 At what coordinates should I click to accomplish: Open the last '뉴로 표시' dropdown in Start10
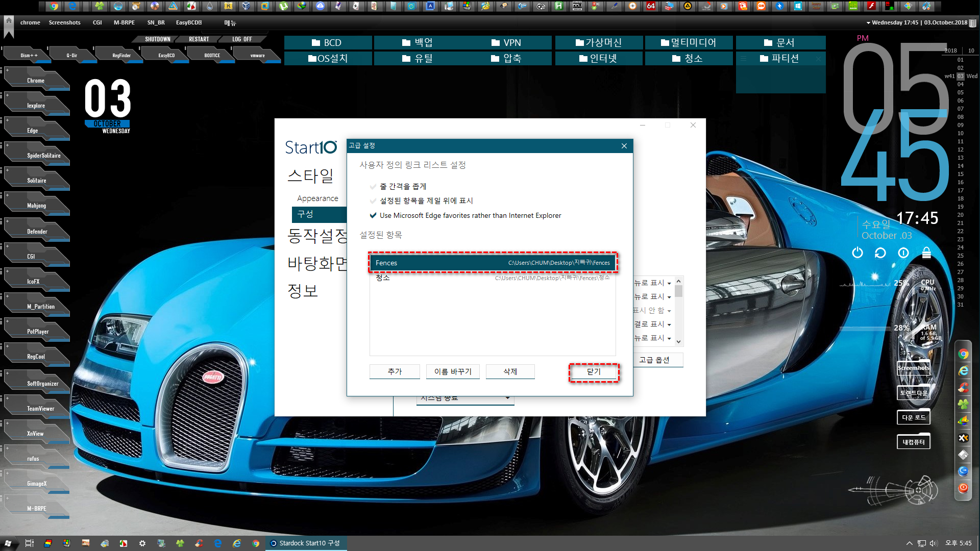[x=653, y=338]
